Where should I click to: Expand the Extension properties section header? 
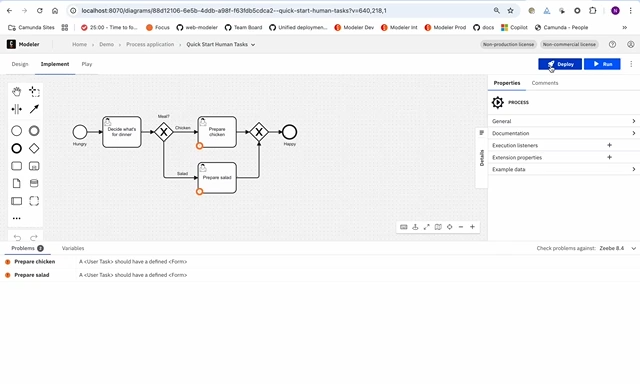[517, 158]
